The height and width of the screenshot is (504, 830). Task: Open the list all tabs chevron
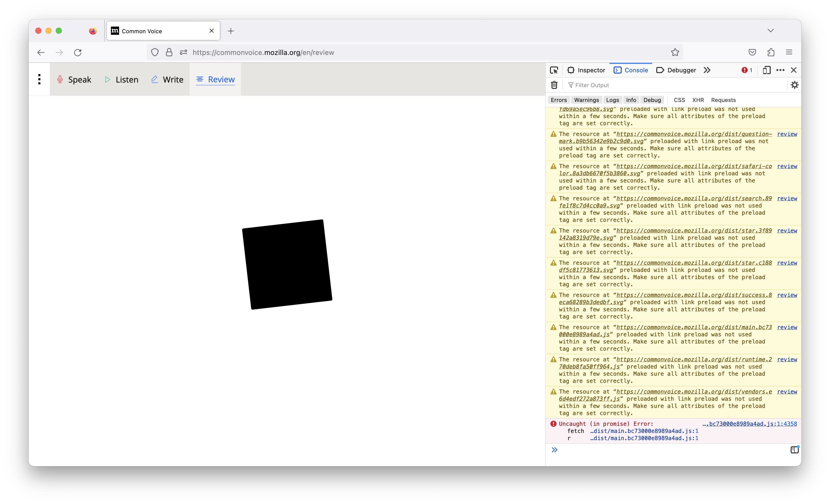pos(770,31)
